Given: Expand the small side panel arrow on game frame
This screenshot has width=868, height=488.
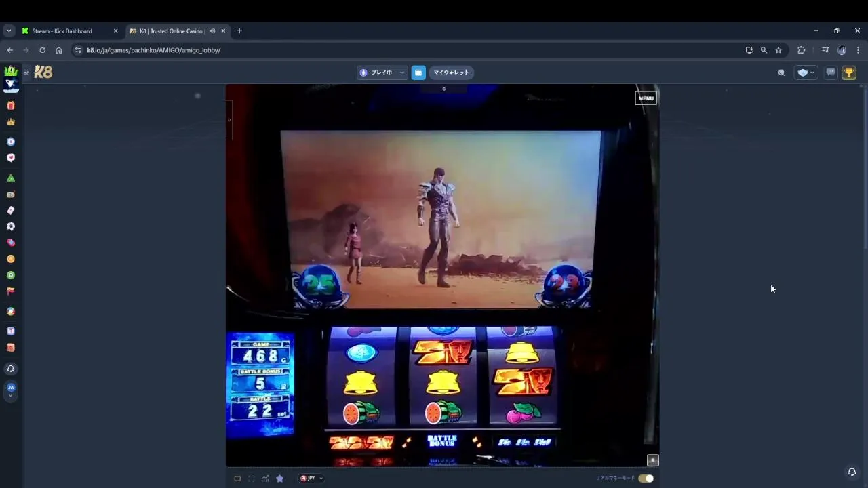Looking at the screenshot, I should point(229,120).
